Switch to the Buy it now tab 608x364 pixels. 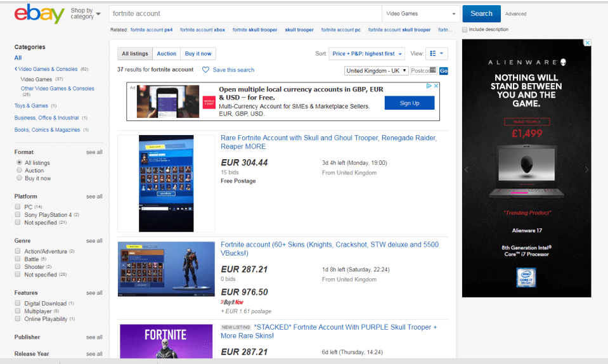pyautogui.click(x=198, y=53)
